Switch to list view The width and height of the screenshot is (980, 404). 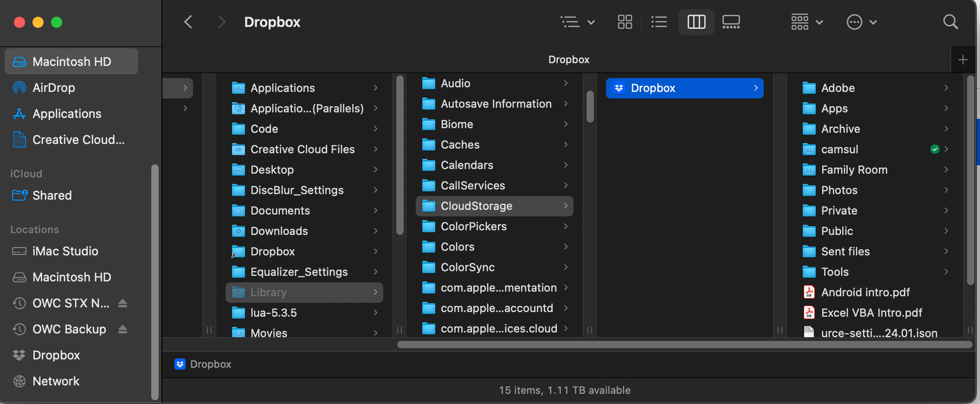click(x=659, y=22)
